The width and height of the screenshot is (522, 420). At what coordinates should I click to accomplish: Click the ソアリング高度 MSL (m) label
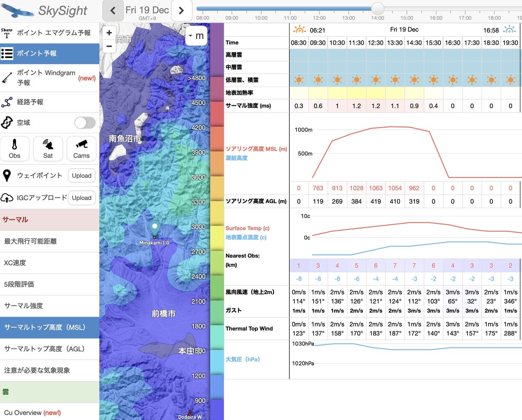point(256,149)
